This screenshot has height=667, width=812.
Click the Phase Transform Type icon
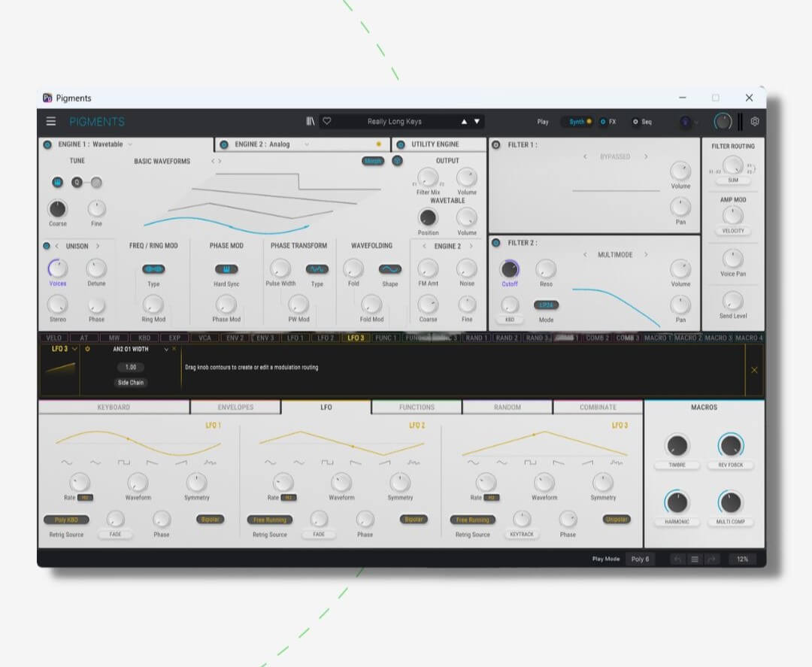tap(317, 269)
